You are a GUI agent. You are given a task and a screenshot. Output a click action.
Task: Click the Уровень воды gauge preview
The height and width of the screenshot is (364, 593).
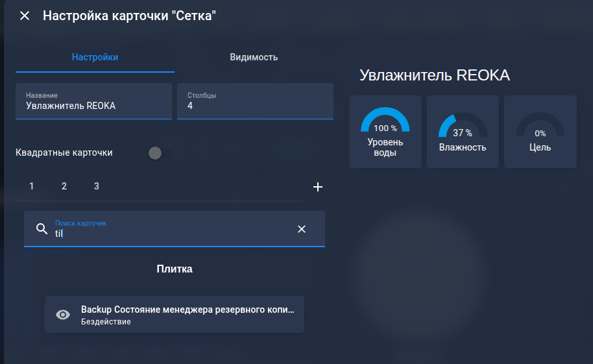[x=385, y=132]
